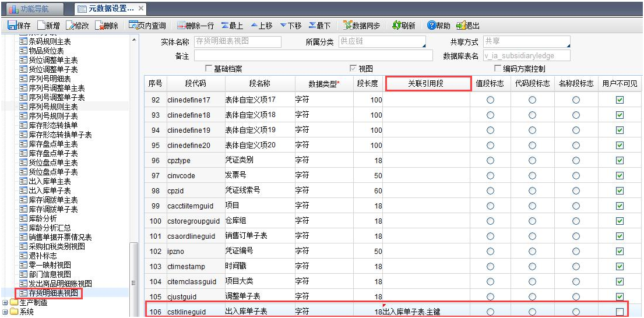Expand the 系统 folder
The width and height of the screenshot is (644, 318).
pyautogui.click(x=5, y=312)
